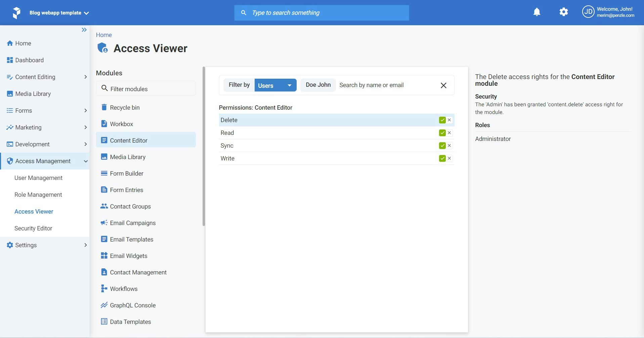The height and width of the screenshot is (338, 644).
Task: Collapse the Access Management chevron
Action: click(x=86, y=161)
